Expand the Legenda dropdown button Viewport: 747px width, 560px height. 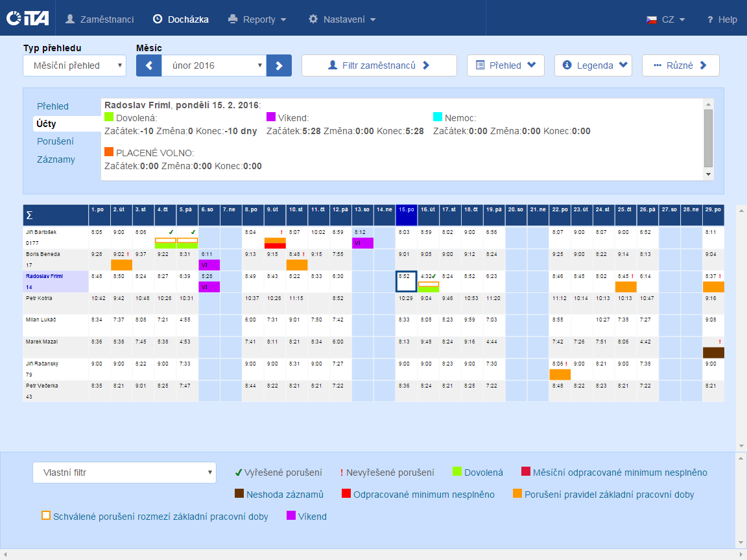pyautogui.click(x=593, y=65)
